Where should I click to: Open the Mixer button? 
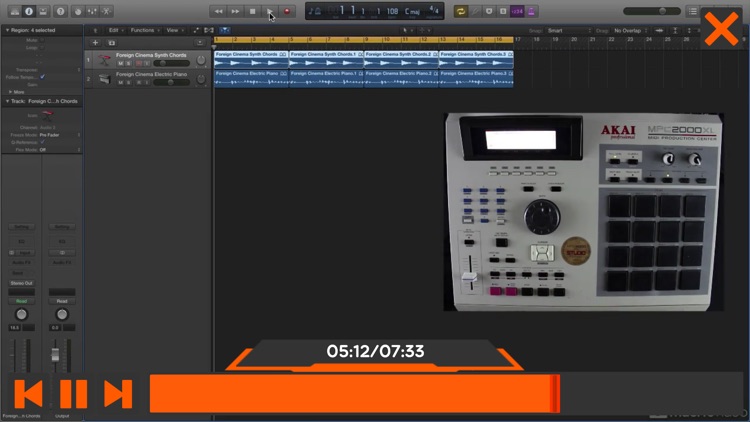pyautogui.click(x=92, y=11)
